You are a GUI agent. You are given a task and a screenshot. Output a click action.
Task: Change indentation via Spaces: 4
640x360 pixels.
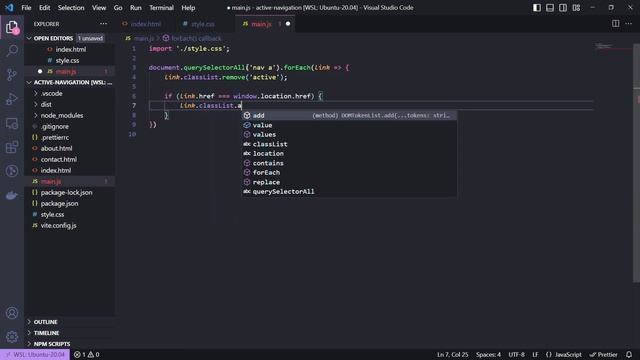coord(488,355)
